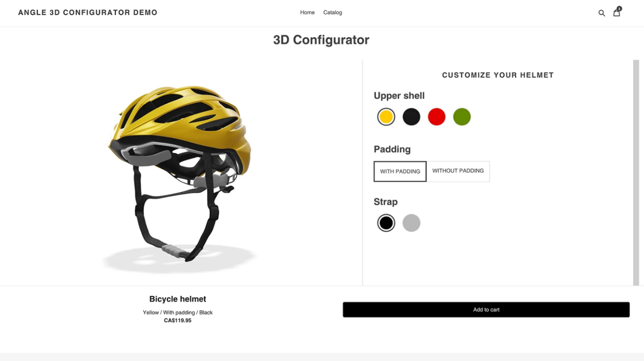
Task: Select the yellow upper shell color
Action: pyautogui.click(x=386, y=117)
